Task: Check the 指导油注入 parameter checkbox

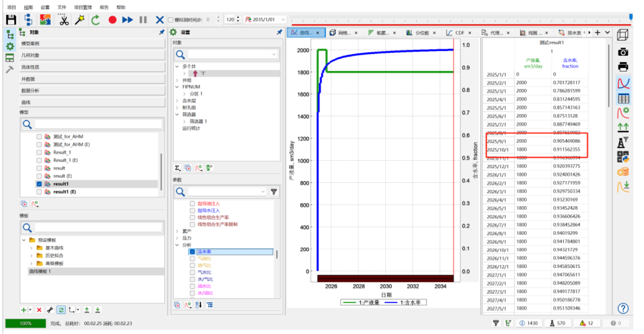Action: [192, 204]
